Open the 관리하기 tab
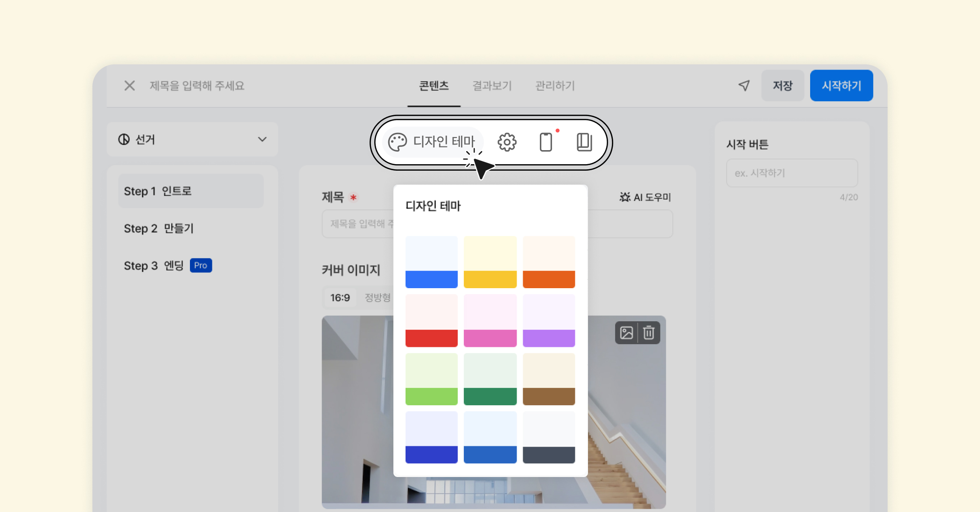The image size is (980, 512). pos(555,86)
